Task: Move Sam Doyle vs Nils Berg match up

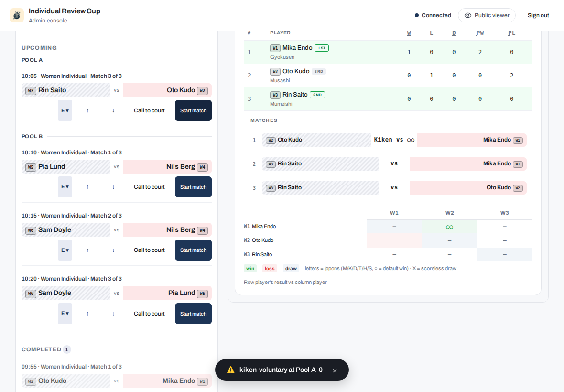Action: click(87, 250)
